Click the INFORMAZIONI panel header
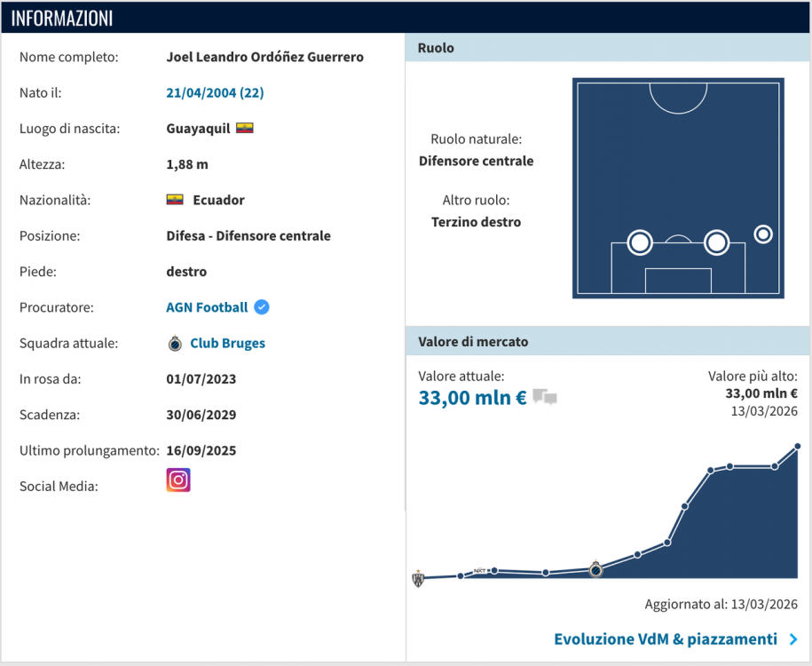The width and height of the screenshot is (812, 666). pos(63,17)
